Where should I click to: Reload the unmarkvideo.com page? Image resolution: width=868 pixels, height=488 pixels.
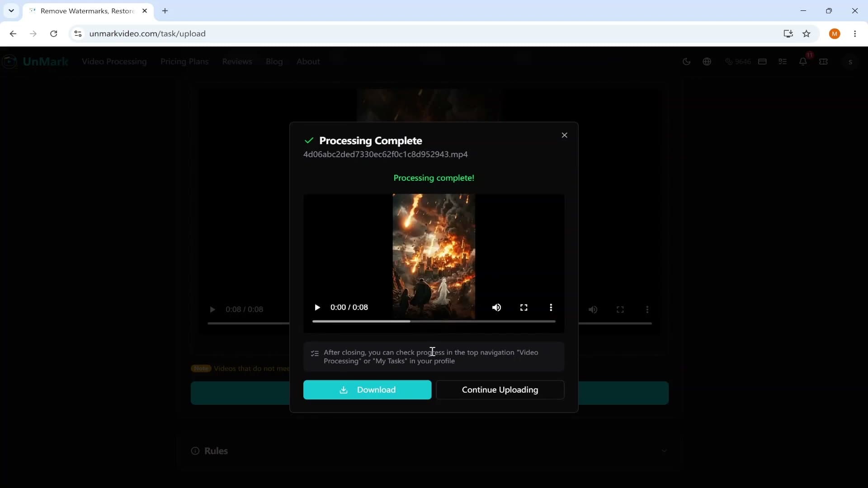(x=53, y=33)
